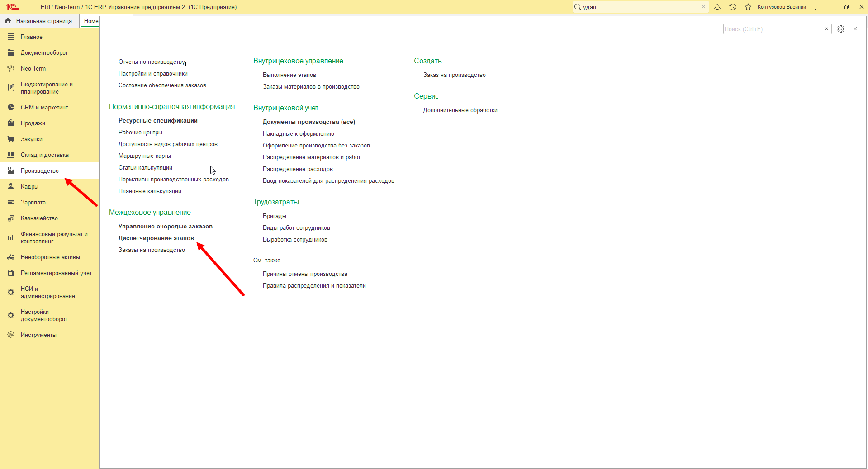Open Финансовый результат и контроллинг section
Image resolution: width=868 pixels, height=469 pixels.
pos(49,238)
